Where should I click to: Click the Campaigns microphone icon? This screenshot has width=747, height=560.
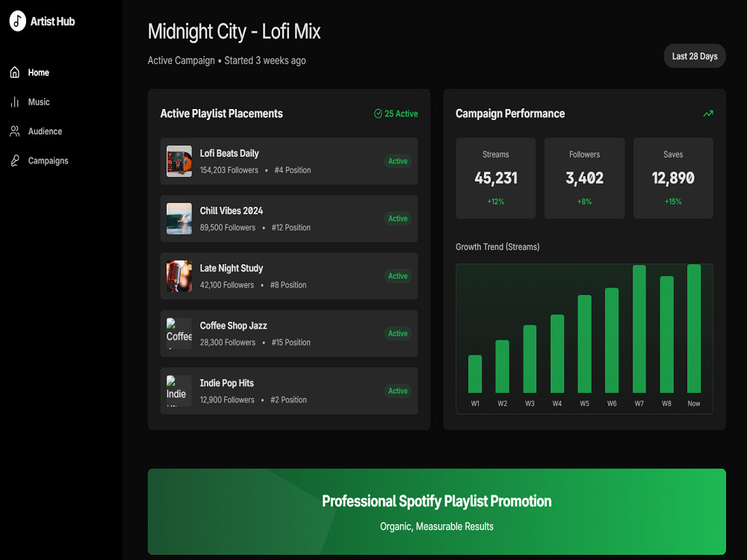pos(15,161)
